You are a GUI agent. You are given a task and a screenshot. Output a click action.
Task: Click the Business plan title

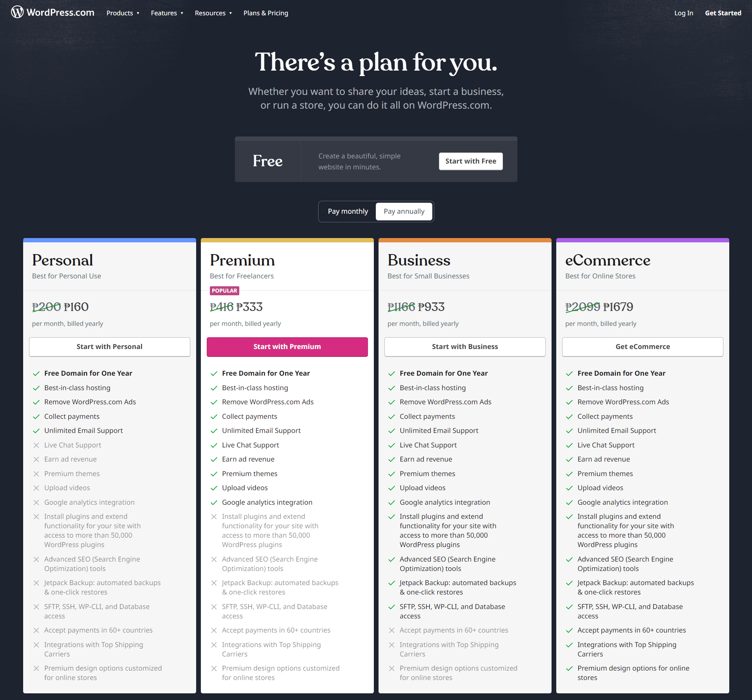pos(419,260)
